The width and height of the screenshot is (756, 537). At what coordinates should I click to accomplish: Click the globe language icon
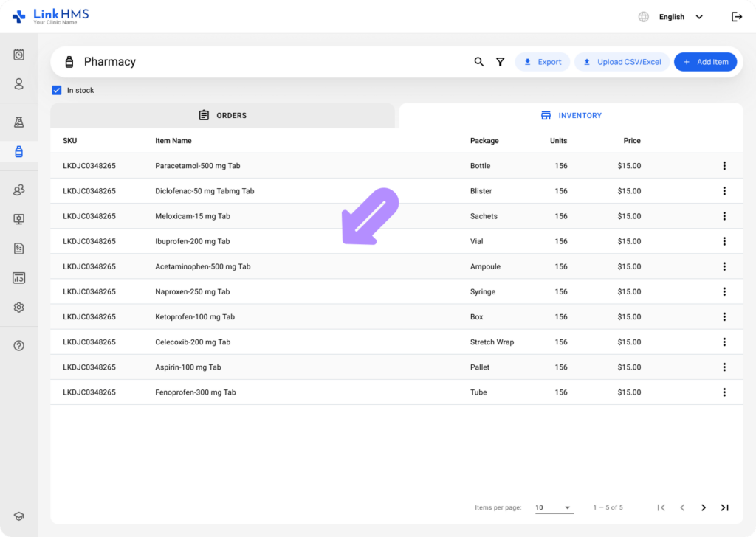[644, 17]
